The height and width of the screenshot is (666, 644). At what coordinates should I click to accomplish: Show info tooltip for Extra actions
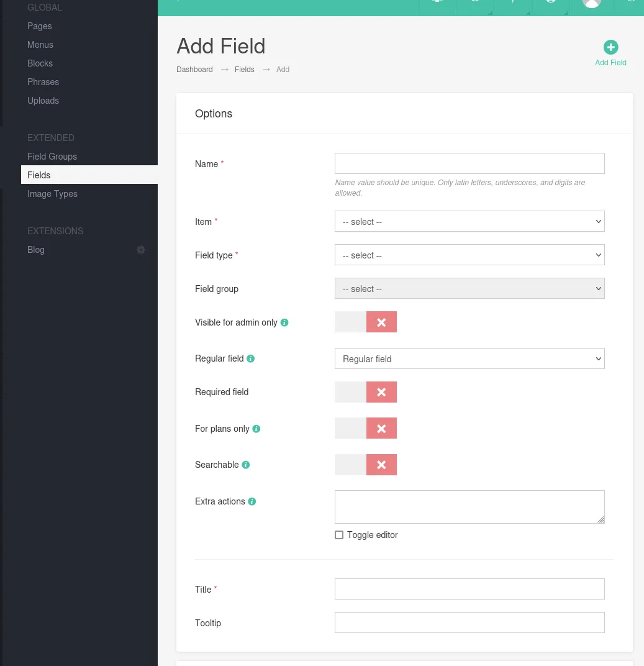pos(252,501)
